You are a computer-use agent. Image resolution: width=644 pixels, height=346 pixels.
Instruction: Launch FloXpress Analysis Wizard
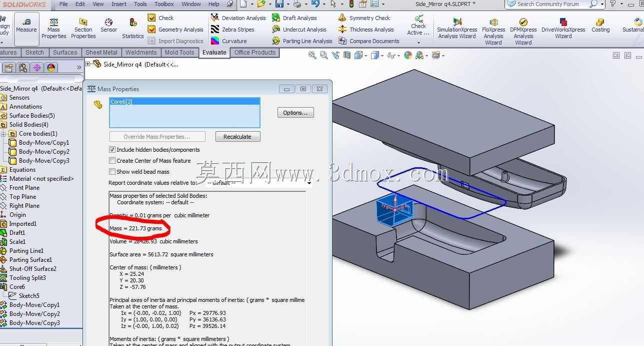pyautogui.click(x=493, y=31)
